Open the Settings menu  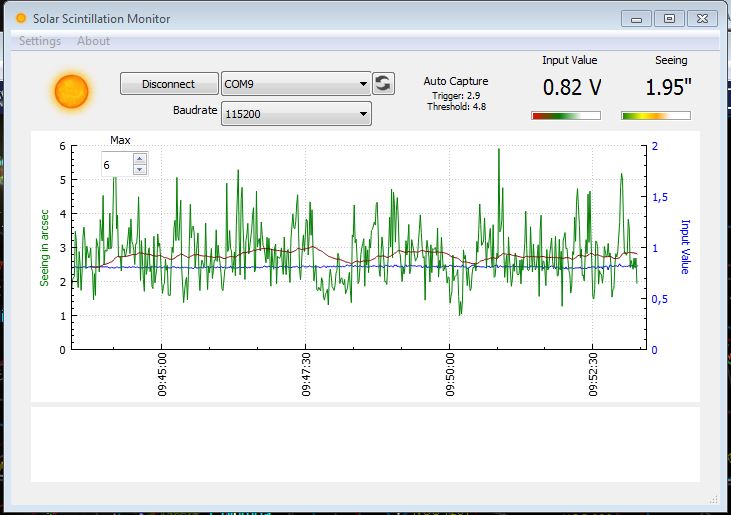tap(40, 41)
